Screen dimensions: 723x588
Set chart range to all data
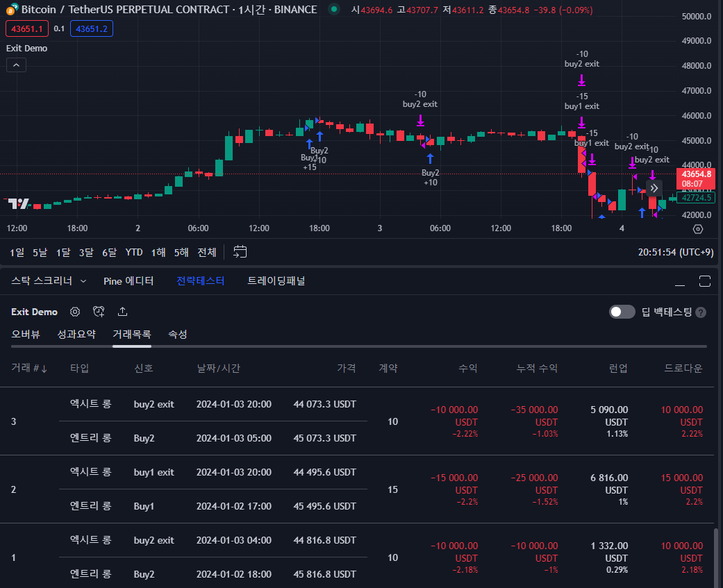click(206, 253)
